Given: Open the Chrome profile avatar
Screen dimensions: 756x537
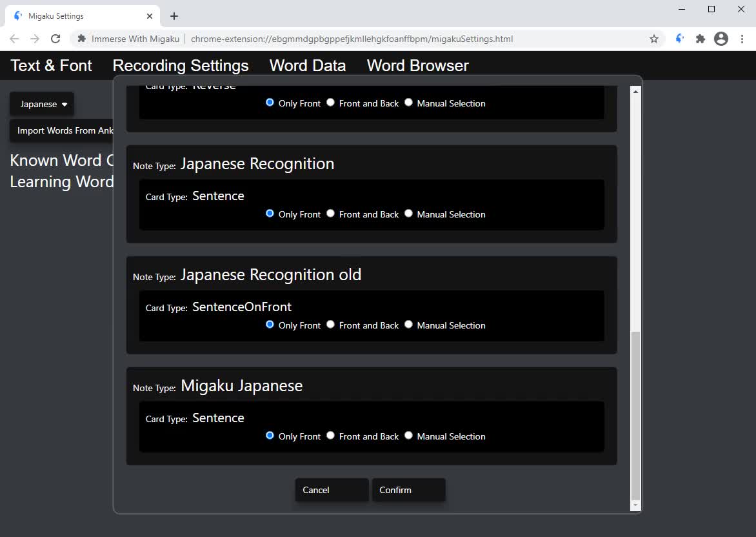Looking at the screenshot, I should point(721,39).
